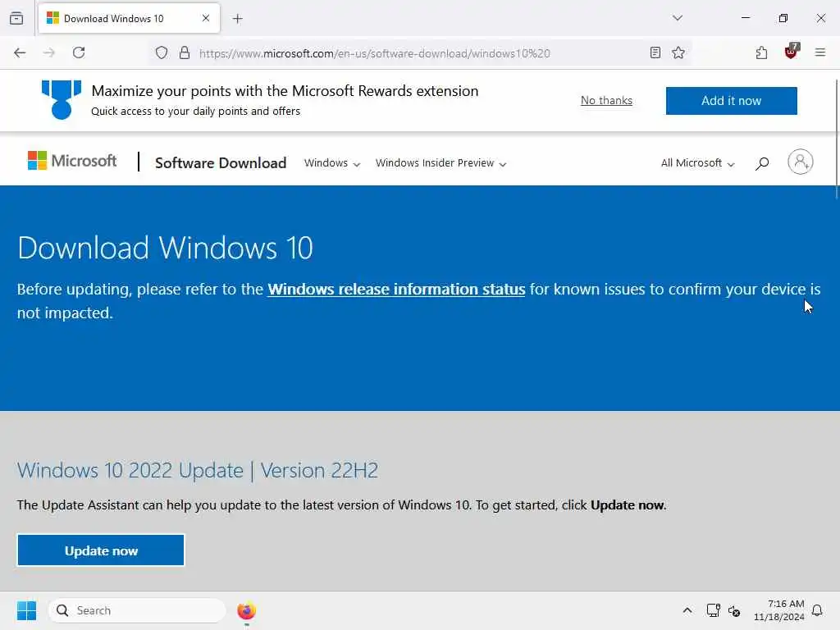The height and width of the screenshot is (630, 840).
Task: Open Windows release information status link
Action: point(396,290)
